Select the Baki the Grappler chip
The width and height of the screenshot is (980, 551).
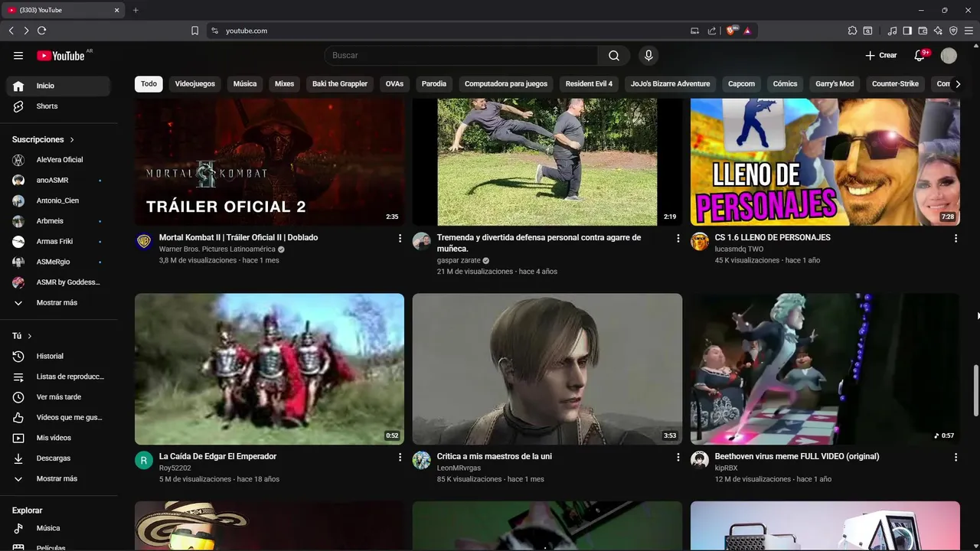point(339,84)
